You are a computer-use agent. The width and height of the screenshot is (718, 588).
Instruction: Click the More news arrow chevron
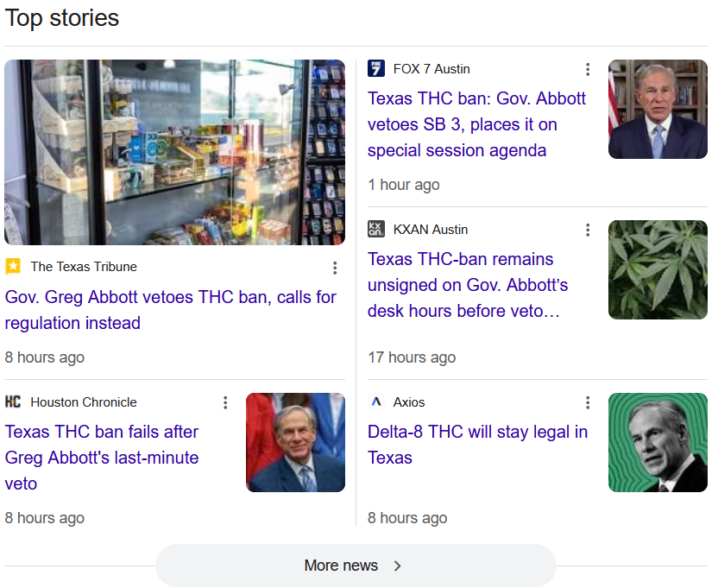click(x=398, y=566)
